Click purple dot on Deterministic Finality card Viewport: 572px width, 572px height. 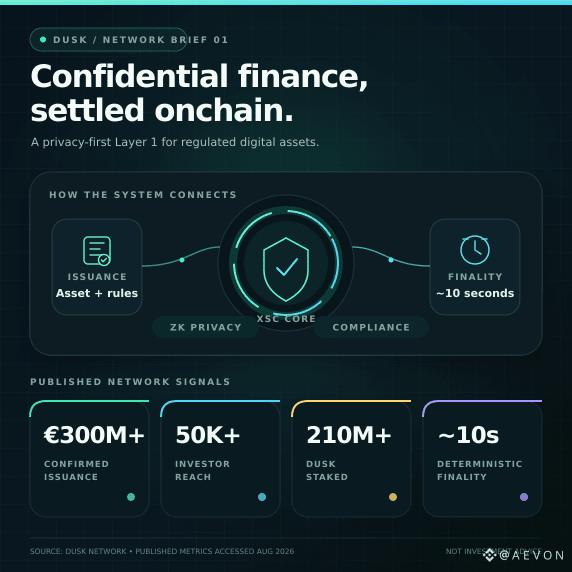tap(524, 497)
